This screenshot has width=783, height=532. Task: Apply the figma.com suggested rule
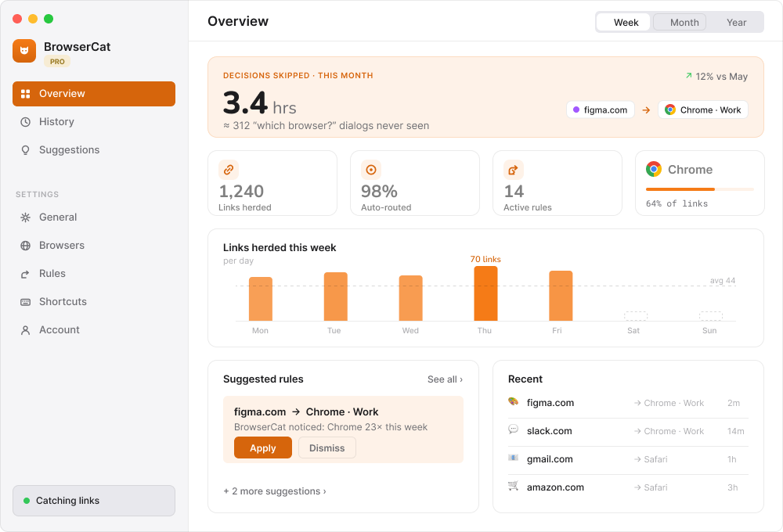click(x=262, y=448)
